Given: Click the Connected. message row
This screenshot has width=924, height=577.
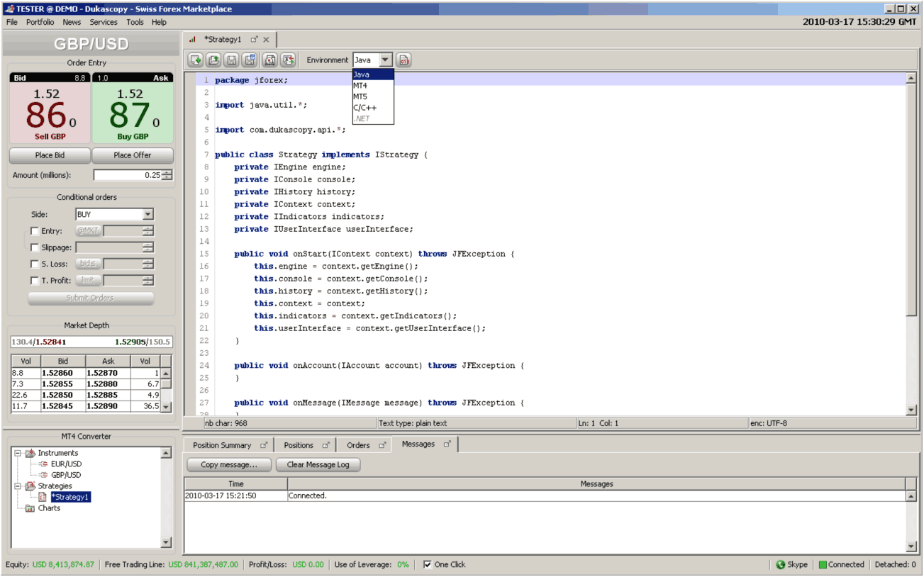Looking at the screenshot, I should tap(545, 496).
